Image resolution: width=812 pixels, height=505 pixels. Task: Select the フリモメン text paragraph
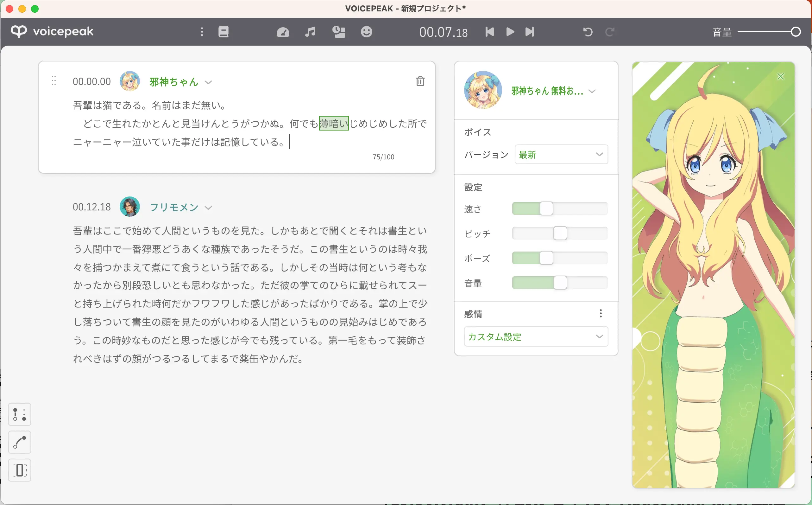point(250,294)
